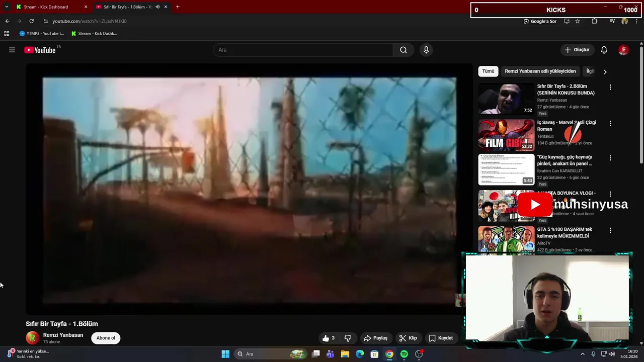This screenshot has height=362, width=644.
Task: Open Chrome apps grid in bookmarks bar
Action: pyautogui.click(x=7, y=34)
